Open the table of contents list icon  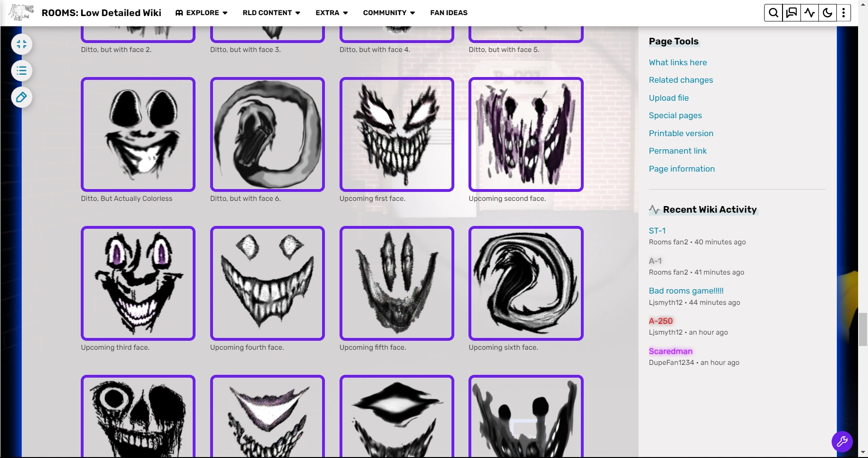pyautogui.click(x=21, y=70)
